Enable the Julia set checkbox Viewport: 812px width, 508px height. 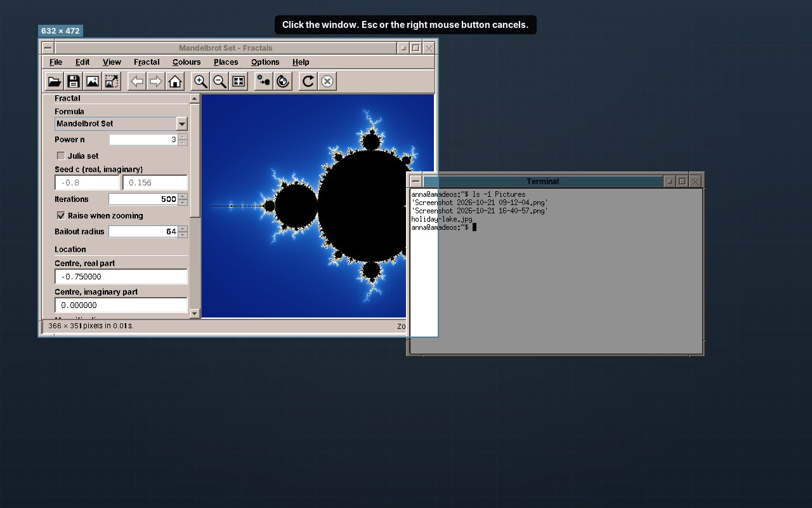pos(61,156)
